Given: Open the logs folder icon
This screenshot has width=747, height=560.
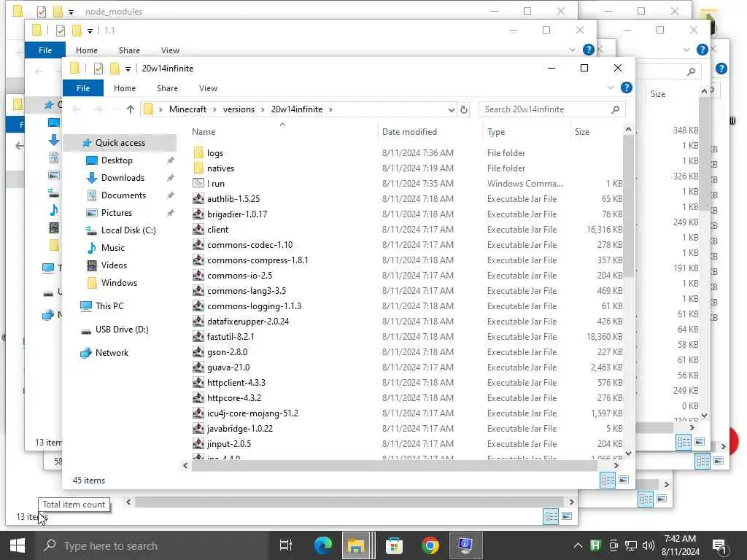Looking at the screenshot, I should tap(198, 153).
